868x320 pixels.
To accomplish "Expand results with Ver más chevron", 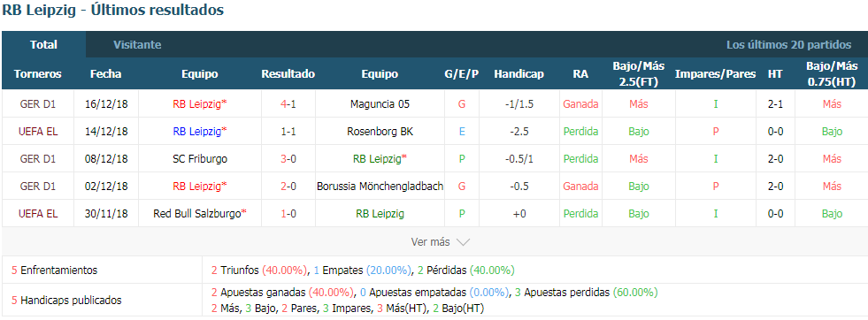I will click(x=440, y=242).
